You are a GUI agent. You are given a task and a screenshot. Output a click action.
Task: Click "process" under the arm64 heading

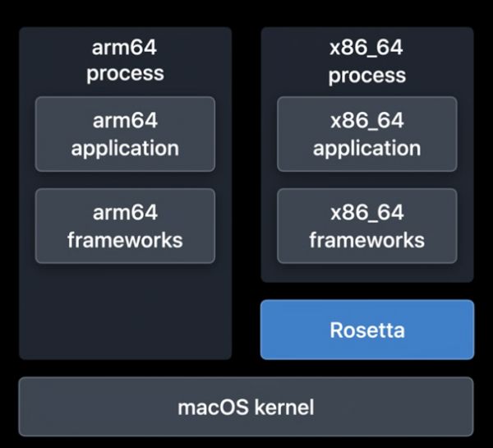coord(125,73)
